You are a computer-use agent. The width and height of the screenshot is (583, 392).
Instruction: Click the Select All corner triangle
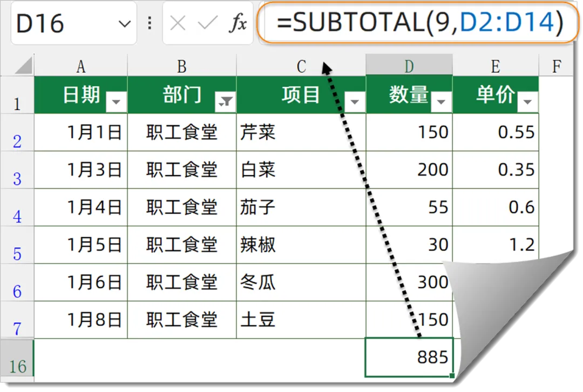pos(23,66)
